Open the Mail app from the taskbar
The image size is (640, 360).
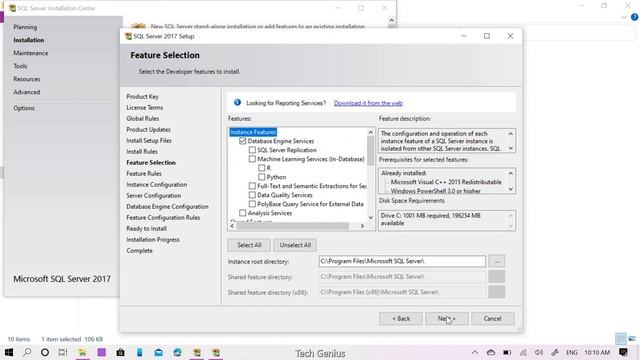159,352
